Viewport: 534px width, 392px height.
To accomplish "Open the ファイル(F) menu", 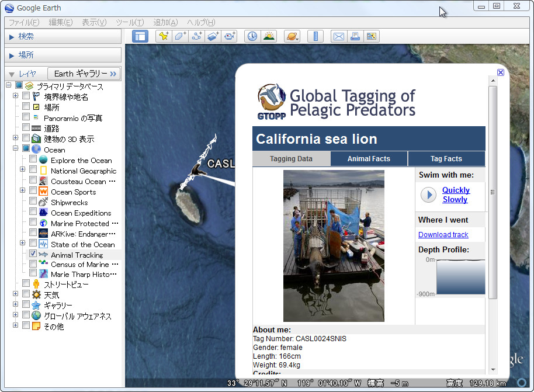I will pyautogui.click(x=24, y=22).
